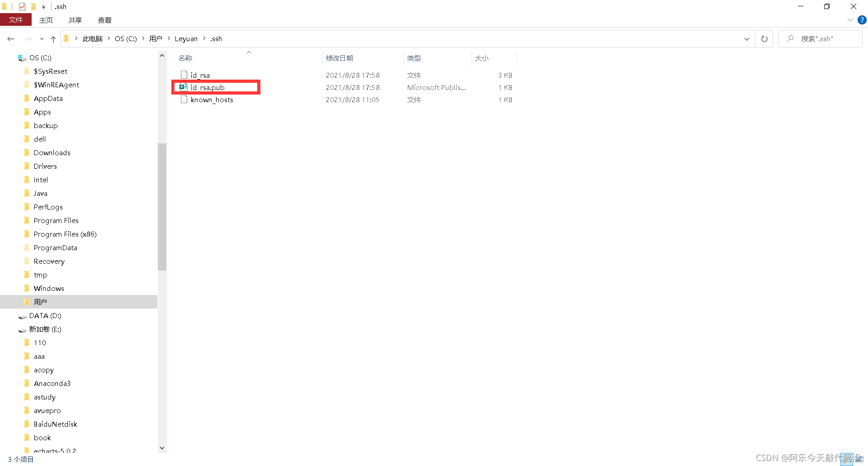This screenshot has width=868, height=466.
Task: Open the Drivers folder in tree
Action: coord(45,166)
